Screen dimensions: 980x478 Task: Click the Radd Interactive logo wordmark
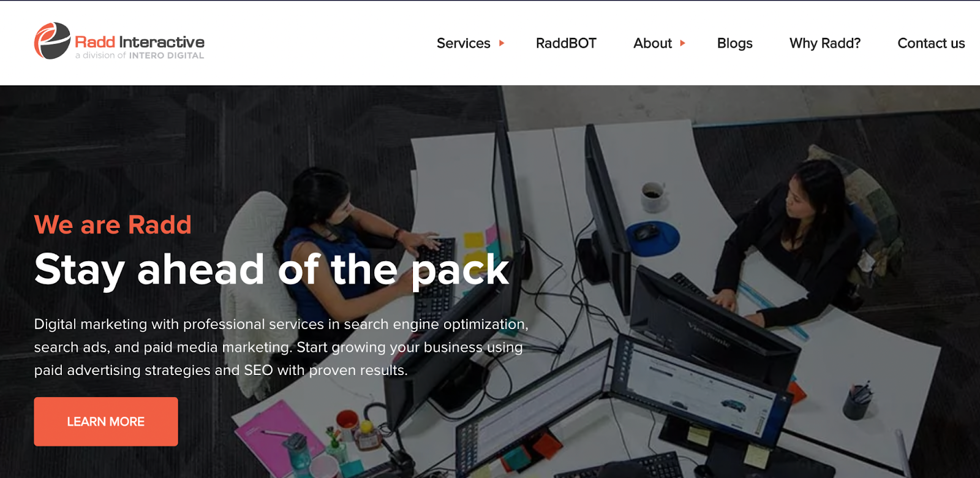pyautogui.click(x=140, y=42)
